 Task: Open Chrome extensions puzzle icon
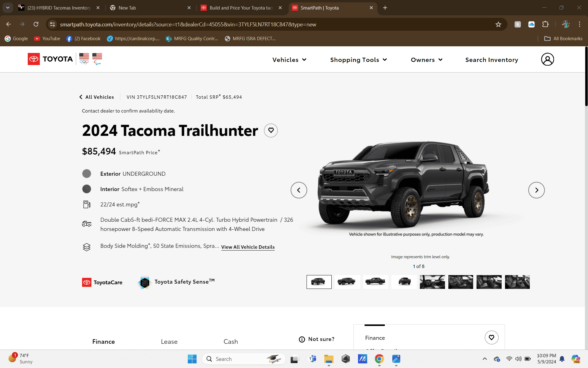click(x=545, y=24)
